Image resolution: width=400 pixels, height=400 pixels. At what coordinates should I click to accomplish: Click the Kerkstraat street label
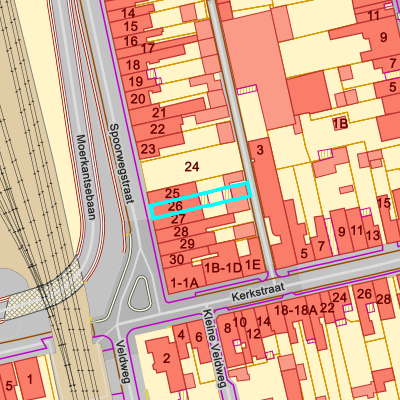258,292
